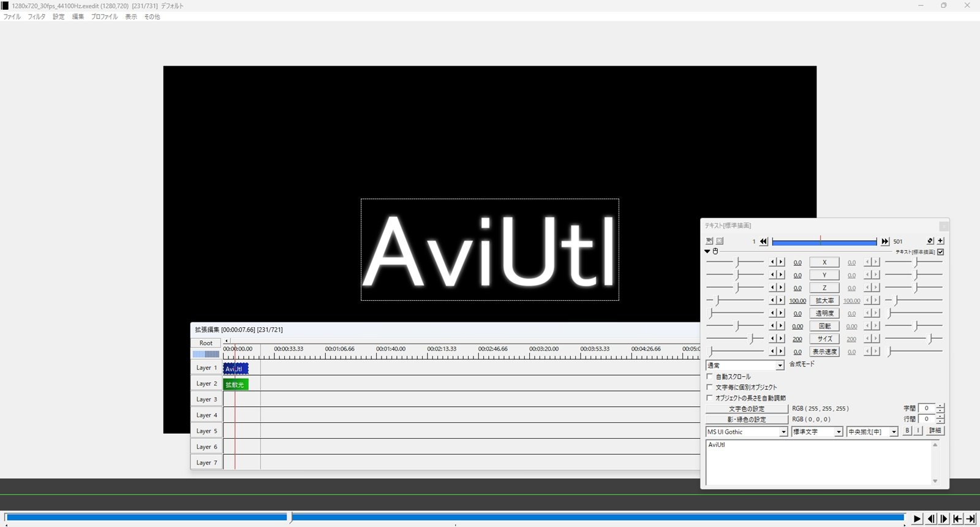The image size is (980, 527).
Task: Select the AviUtl object on Layer 1
Action: point(236,368)
